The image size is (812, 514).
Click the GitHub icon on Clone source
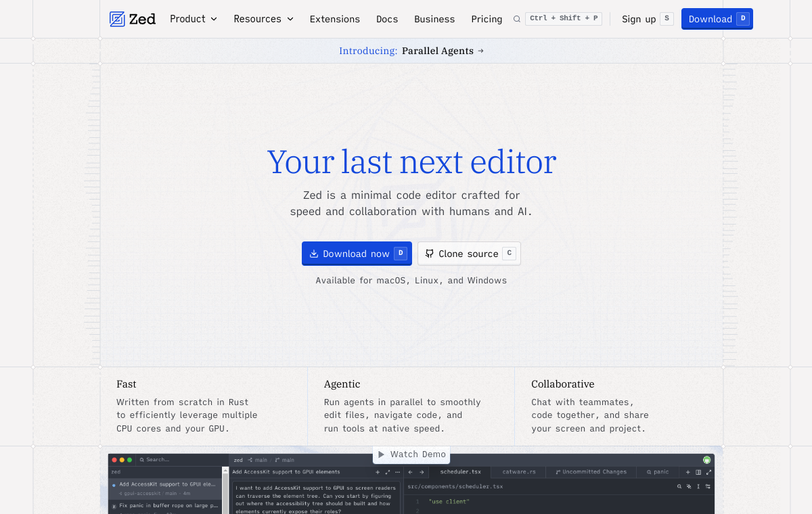(x=429, y=254)
